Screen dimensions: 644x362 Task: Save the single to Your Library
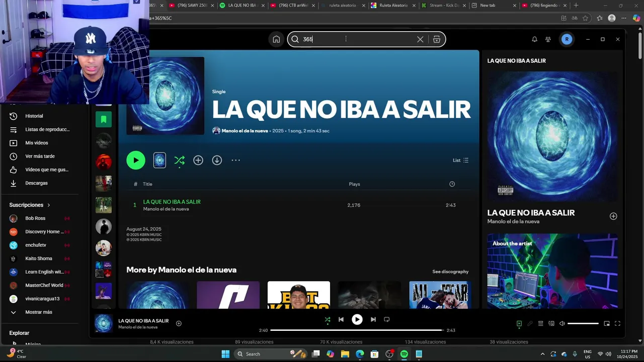point(198,160)
